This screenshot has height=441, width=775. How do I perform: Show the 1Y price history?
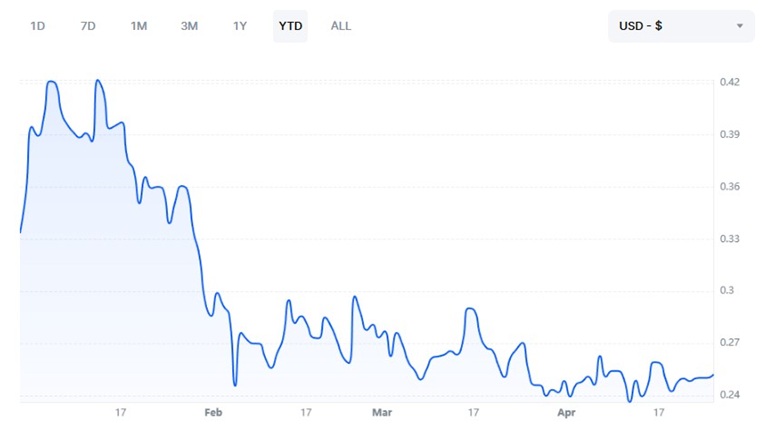240,26
